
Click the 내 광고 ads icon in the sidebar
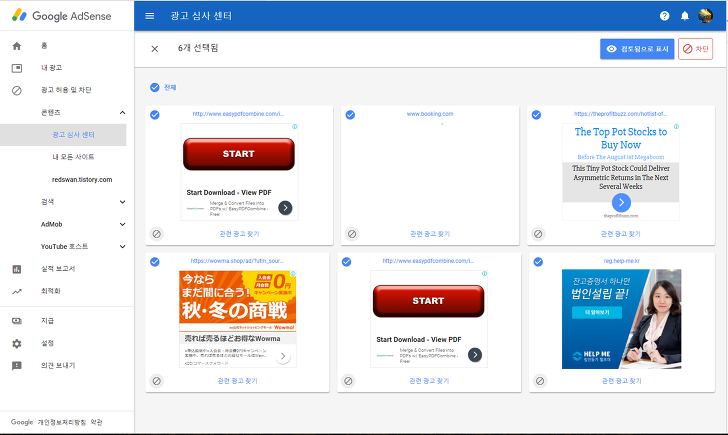pyautogui.click(x=17, y=68)
